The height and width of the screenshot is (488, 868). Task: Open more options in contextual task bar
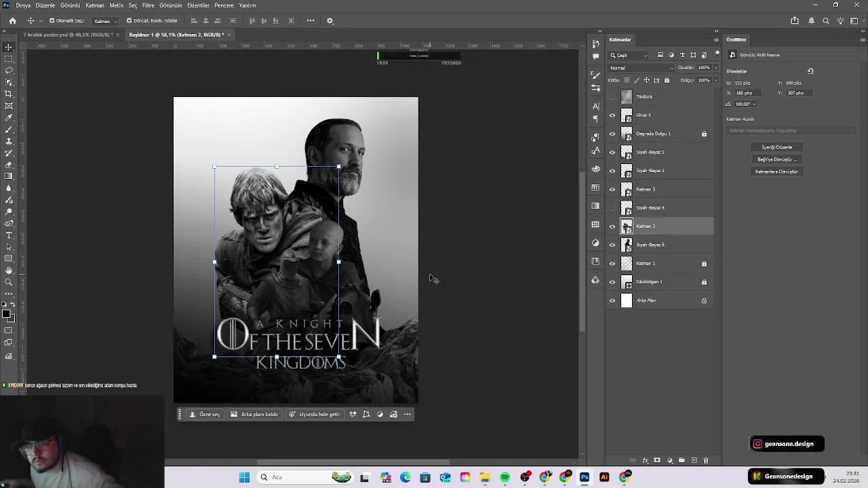(x=407, y=414)
